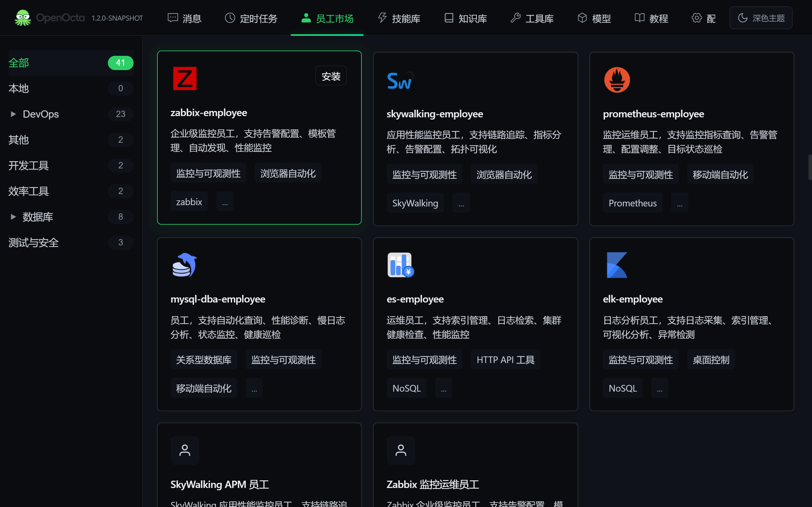Viewport: 812px width, 507px height.
Task: Select the 开发工具 category
Action: pyautogui.click(x=71, y=165)
